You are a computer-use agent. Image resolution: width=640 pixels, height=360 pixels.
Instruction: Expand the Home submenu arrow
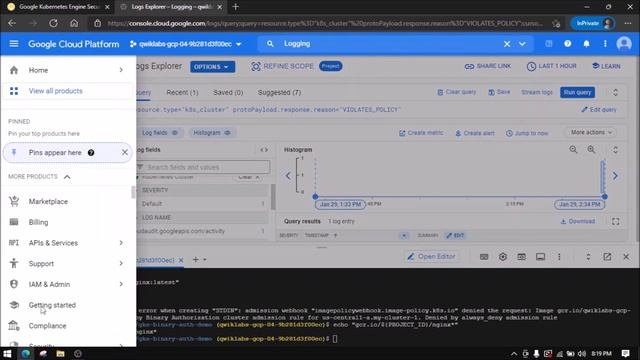pos(121,70)
